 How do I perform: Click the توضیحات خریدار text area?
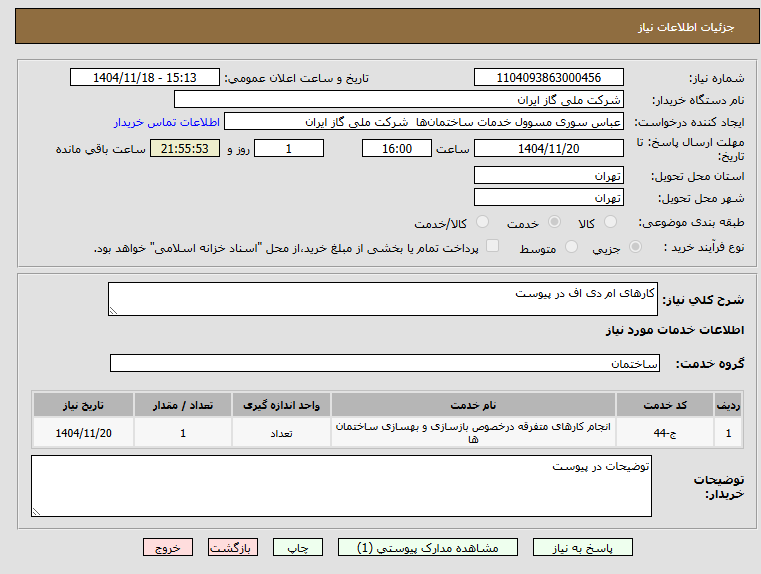341,486
